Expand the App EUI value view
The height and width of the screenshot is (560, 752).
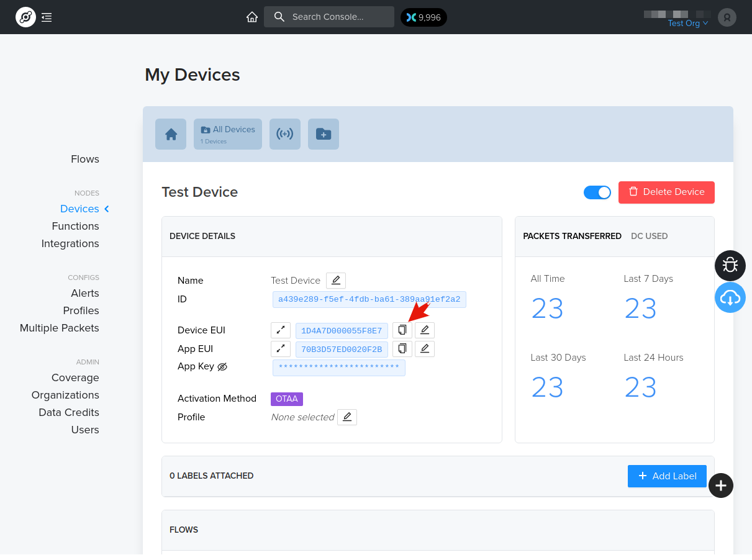[281, 349]
